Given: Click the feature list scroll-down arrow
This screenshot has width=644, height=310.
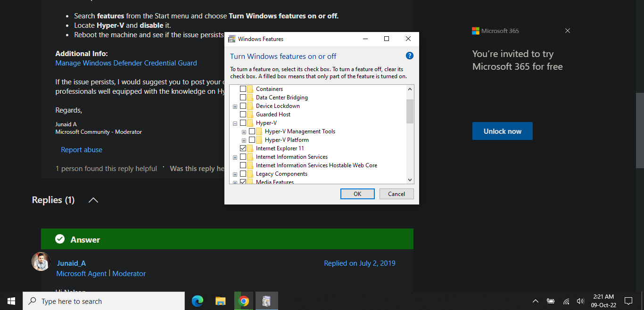Looking at the screenshot, I should click(x=410, y=179).
